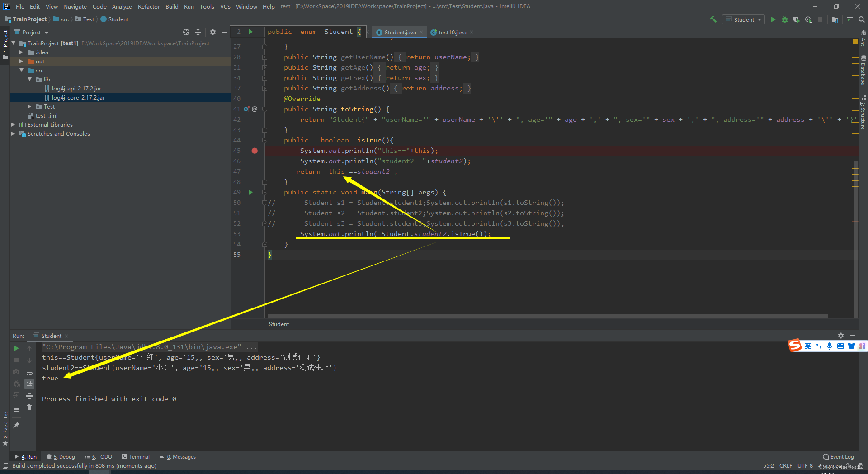Select the Student.java editor tab

point(400,32)
